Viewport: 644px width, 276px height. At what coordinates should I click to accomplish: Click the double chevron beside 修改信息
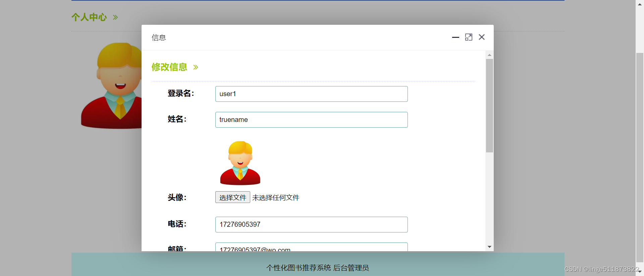[196, 67]
